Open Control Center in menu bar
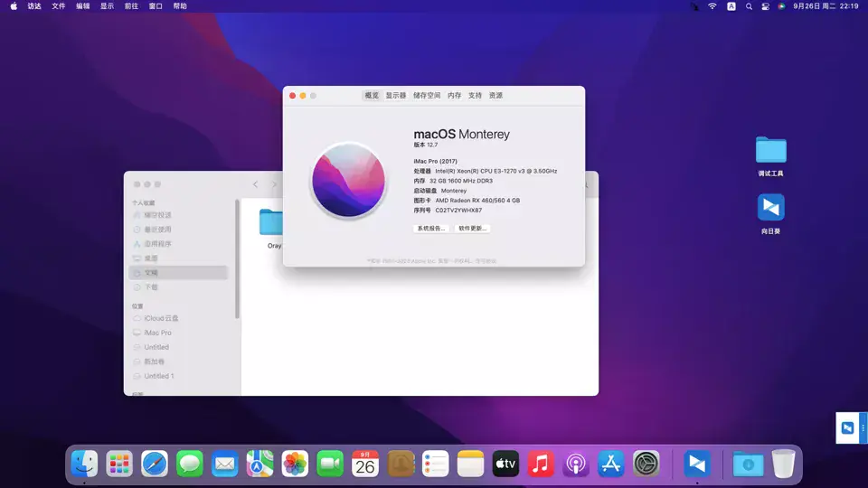The height and width of the screenshot is (488, 868). pos(766,6)
